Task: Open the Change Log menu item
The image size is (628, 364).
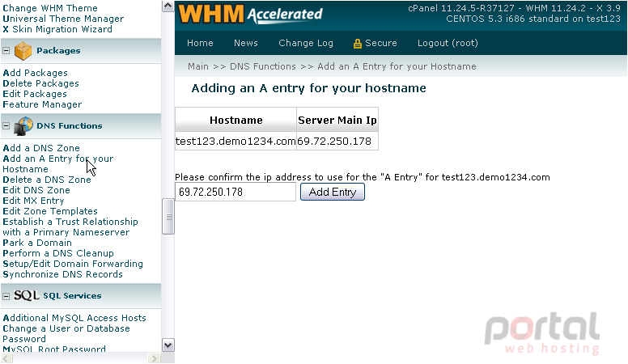Action: pyautogui.click(x=306, y=43)
